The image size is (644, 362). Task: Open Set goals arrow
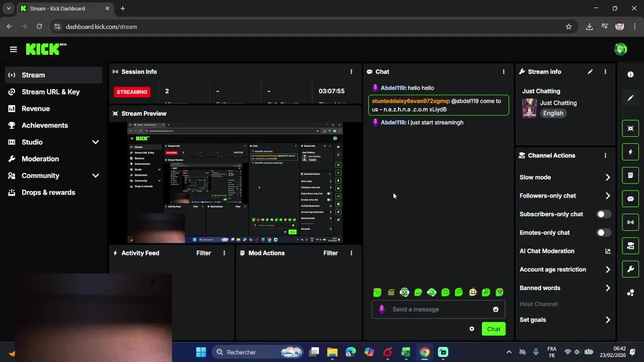tap(608, 320)
